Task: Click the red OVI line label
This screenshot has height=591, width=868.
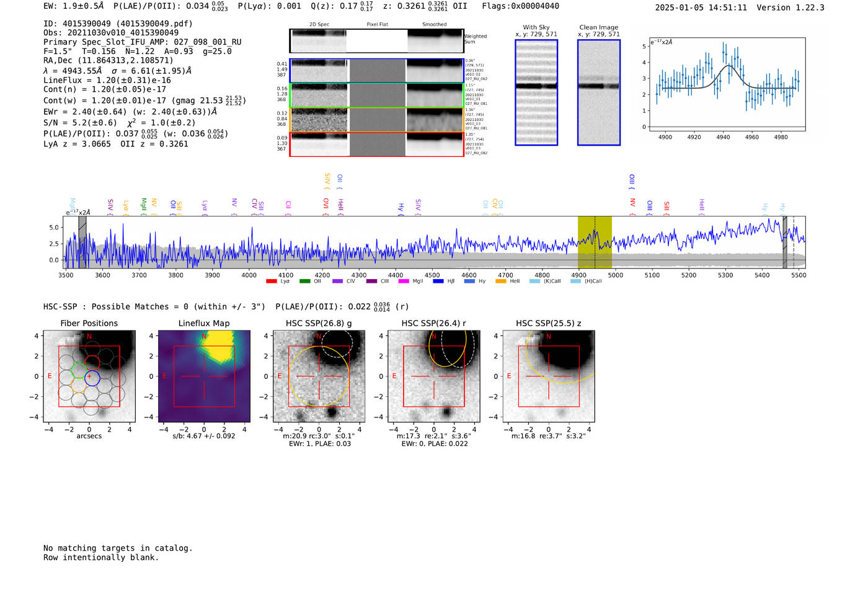Action: 326,206
